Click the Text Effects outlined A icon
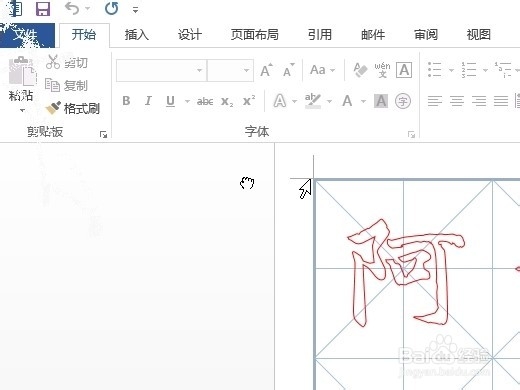 (280, 101)
